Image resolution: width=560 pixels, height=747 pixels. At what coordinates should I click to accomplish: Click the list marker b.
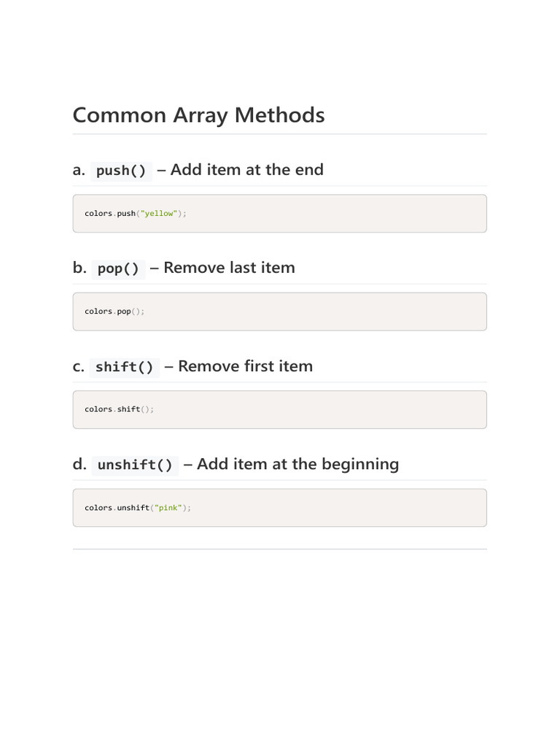[x=79, y=268]
